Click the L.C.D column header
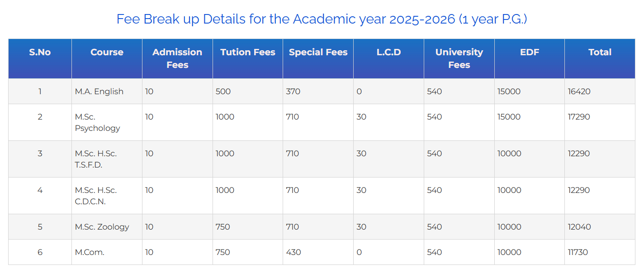The height and width of the screenshot is (274, 644). pos(388,52)
